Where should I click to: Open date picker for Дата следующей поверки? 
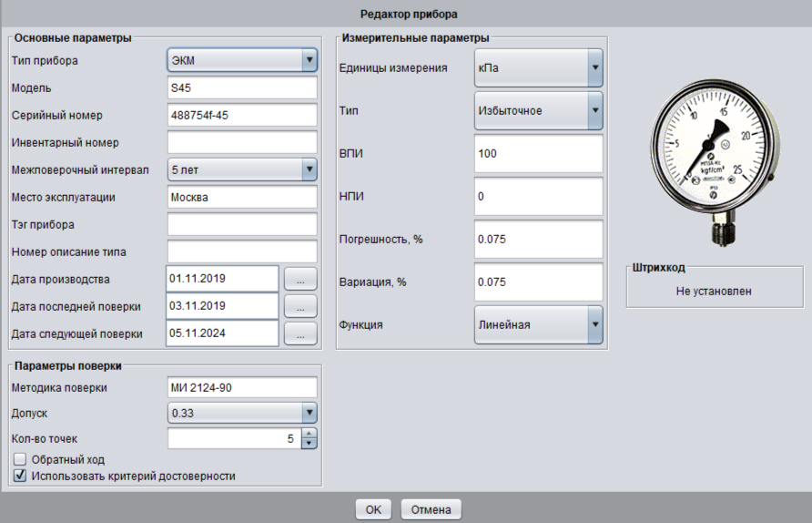click(x=299, y=333)
